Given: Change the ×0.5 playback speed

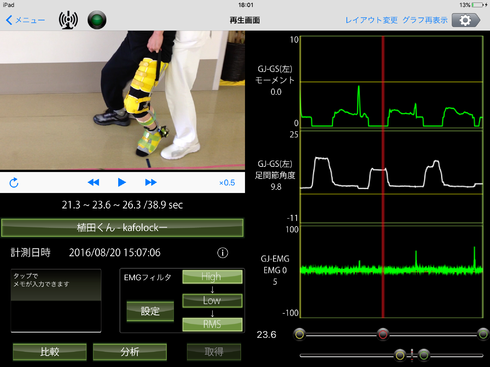Looking at the screenshot, I should pos(227,183).
